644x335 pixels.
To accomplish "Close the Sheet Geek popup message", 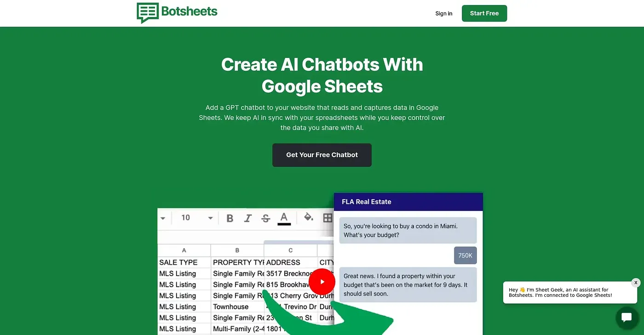I will coord(636,283).
